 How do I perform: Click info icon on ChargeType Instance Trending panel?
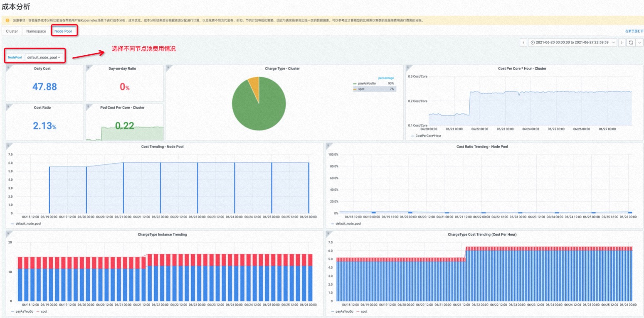[8, 233]
